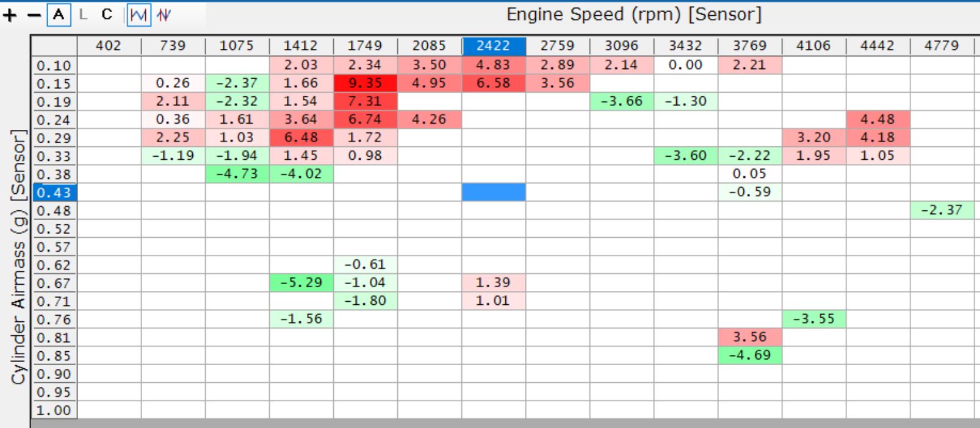Viewport: 980px width, 428px height.
Task: Click the -3.55 cell under 4106
Action: coord(814,319)
